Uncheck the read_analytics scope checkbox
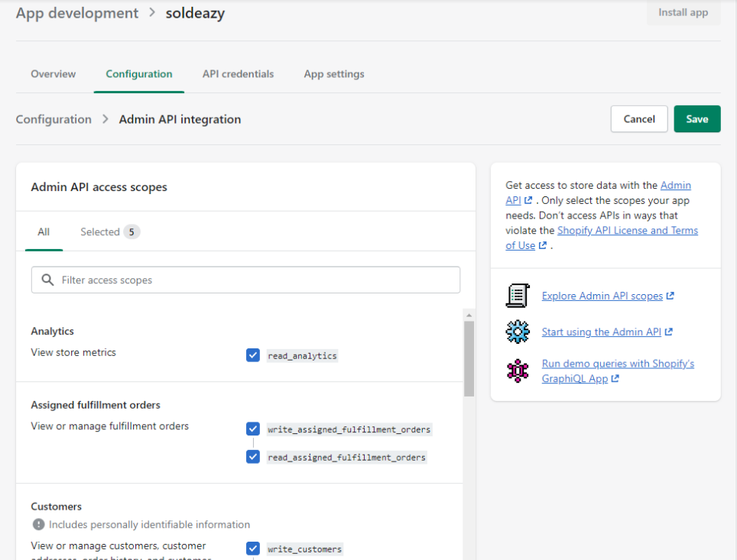 253,355
